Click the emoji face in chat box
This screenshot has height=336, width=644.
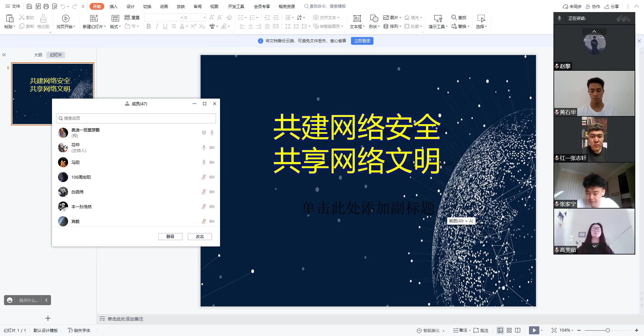(10, 300)
